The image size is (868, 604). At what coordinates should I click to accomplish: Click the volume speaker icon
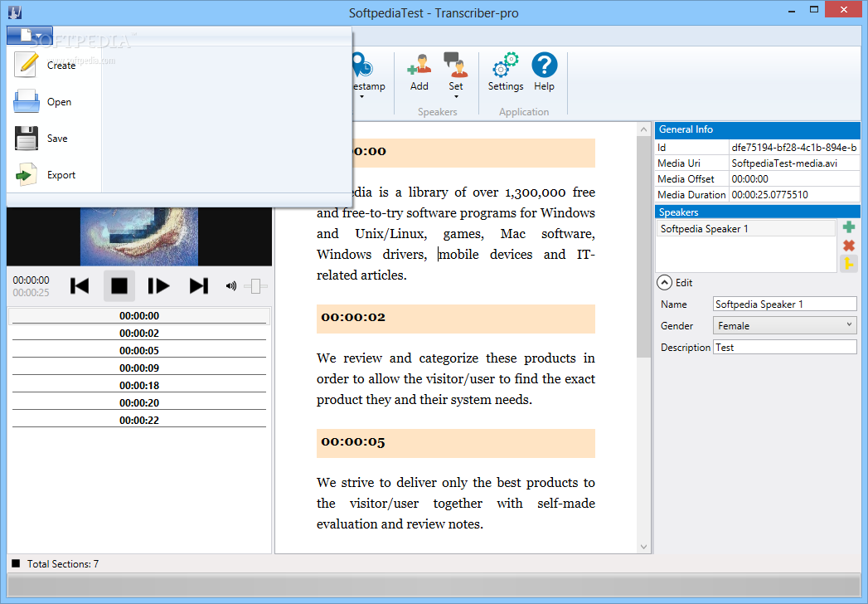point(230,286)
